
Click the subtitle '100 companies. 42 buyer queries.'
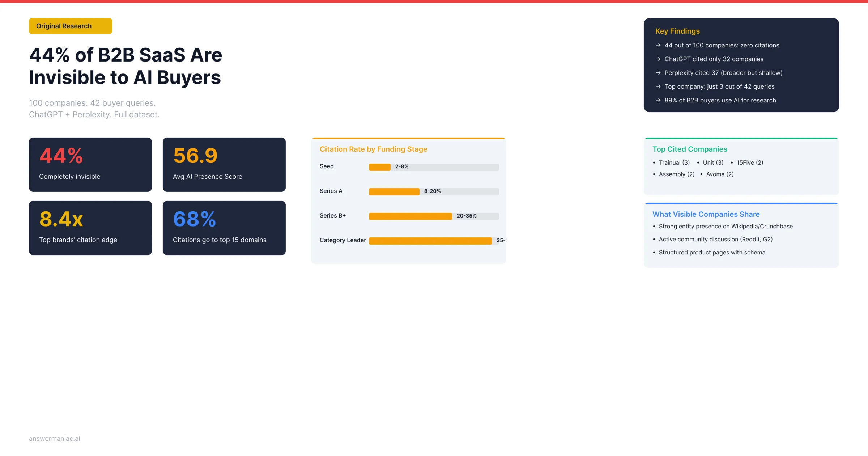click(x=92, y=103)
